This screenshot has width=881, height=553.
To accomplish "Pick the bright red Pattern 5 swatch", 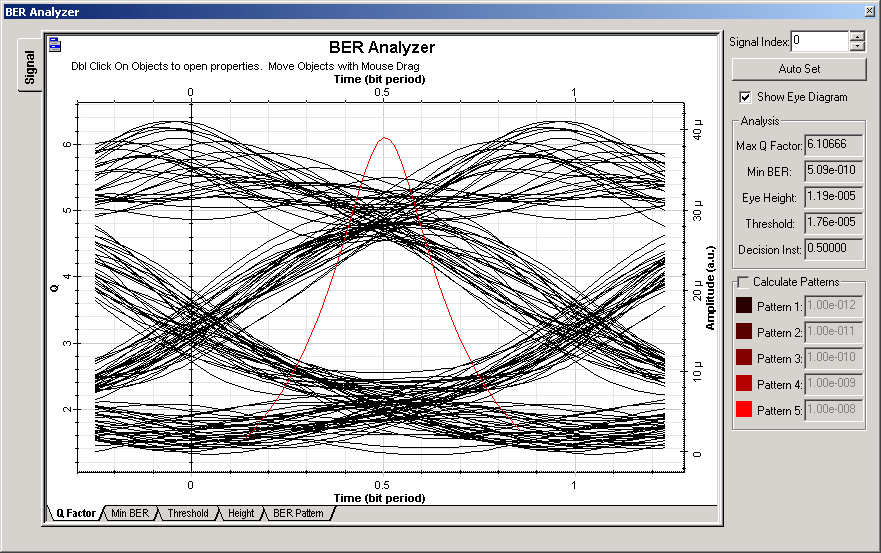I will click(x=744, y=409).
